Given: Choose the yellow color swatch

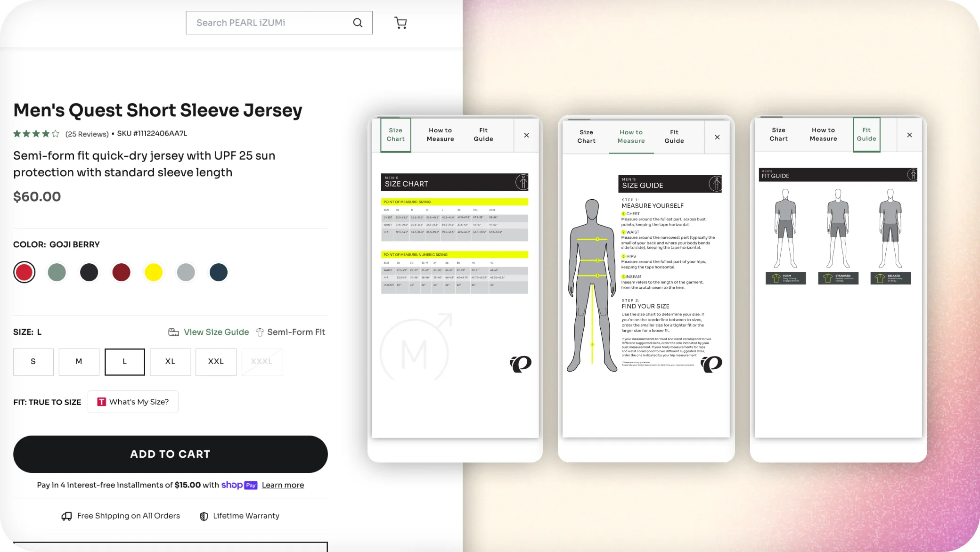Looking at the screenshot, I should (154, 272).
